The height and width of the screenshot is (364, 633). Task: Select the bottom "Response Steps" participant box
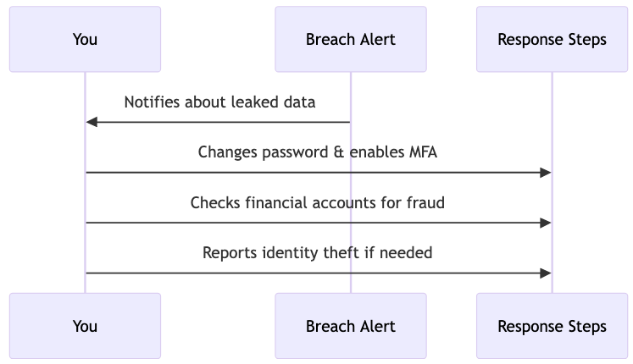click(552, 326)
